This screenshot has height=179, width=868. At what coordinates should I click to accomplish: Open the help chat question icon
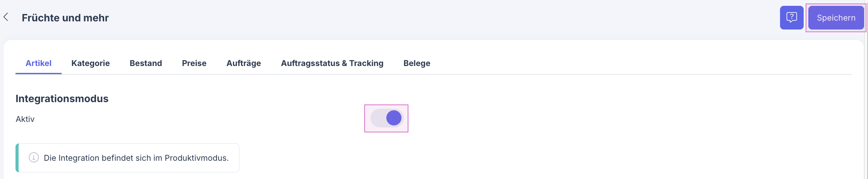[791, 17]
